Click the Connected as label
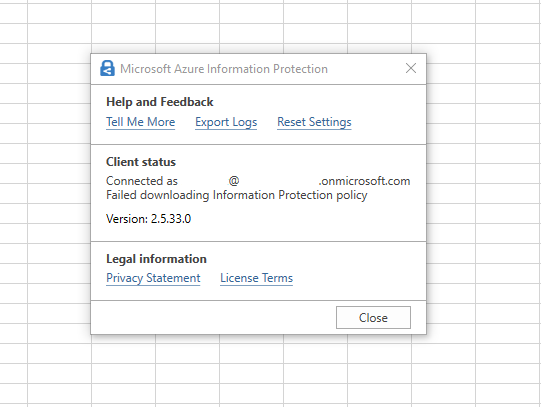541x407 pixels. point(142,181)
